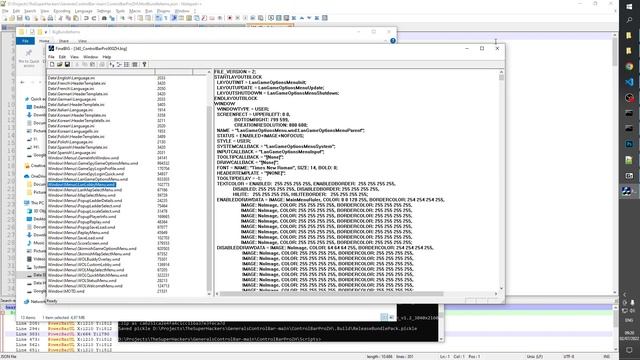The width and height of the screenshot is (640, 360).
Task: Click the Save icon in Notepad++ toolbar
Action: point(20,18)
